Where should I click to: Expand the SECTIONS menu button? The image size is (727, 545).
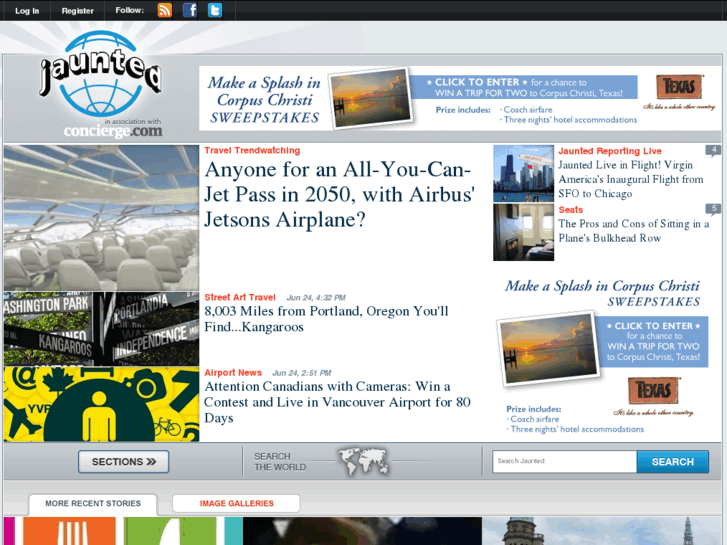click(x=123, y=462)
